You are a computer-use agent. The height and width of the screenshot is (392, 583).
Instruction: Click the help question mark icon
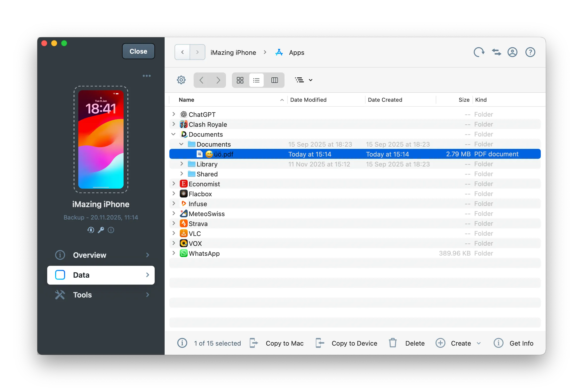530,52
